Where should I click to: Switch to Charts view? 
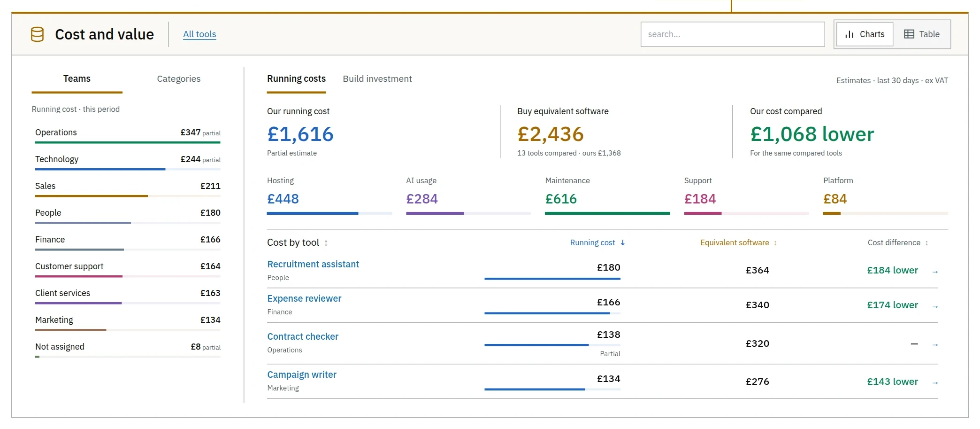(865, 34)
